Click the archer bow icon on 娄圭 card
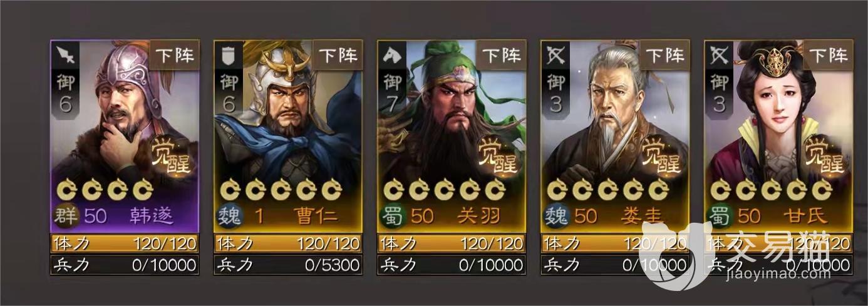This screenshot has width=868, height=306. pos(555,56)
